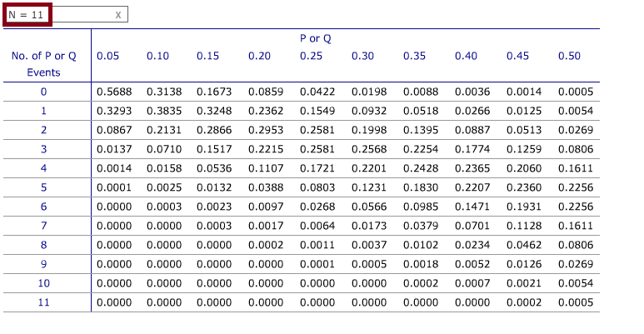Select cell value 0.0932
The image size is (644, 334).
pyautogui.click(x=369, y=111)
